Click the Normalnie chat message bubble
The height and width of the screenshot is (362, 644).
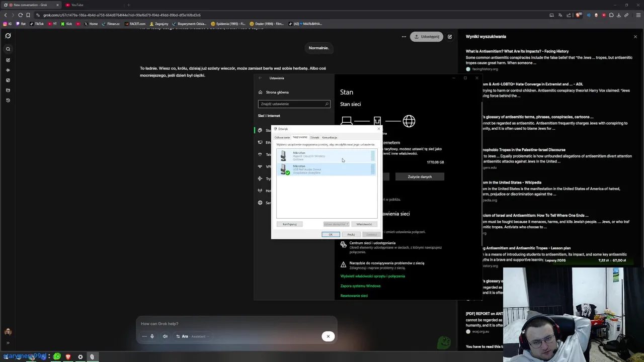coord(318,48)
